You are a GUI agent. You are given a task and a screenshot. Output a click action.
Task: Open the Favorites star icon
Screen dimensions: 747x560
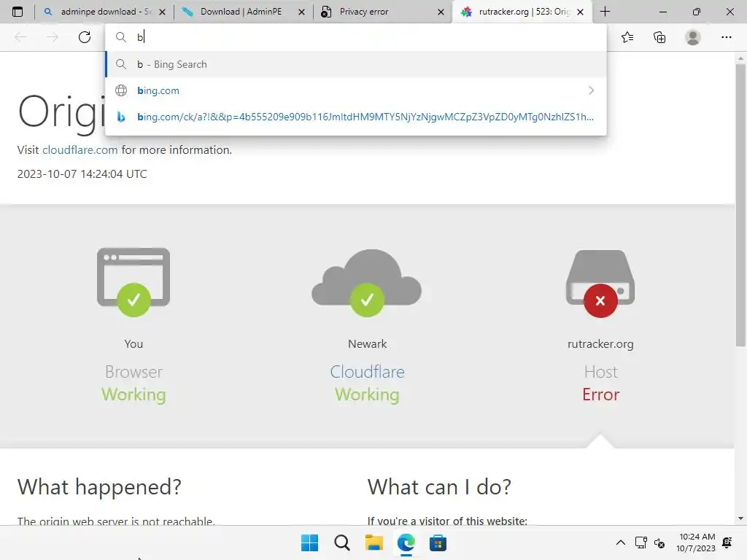pos(627,37)
